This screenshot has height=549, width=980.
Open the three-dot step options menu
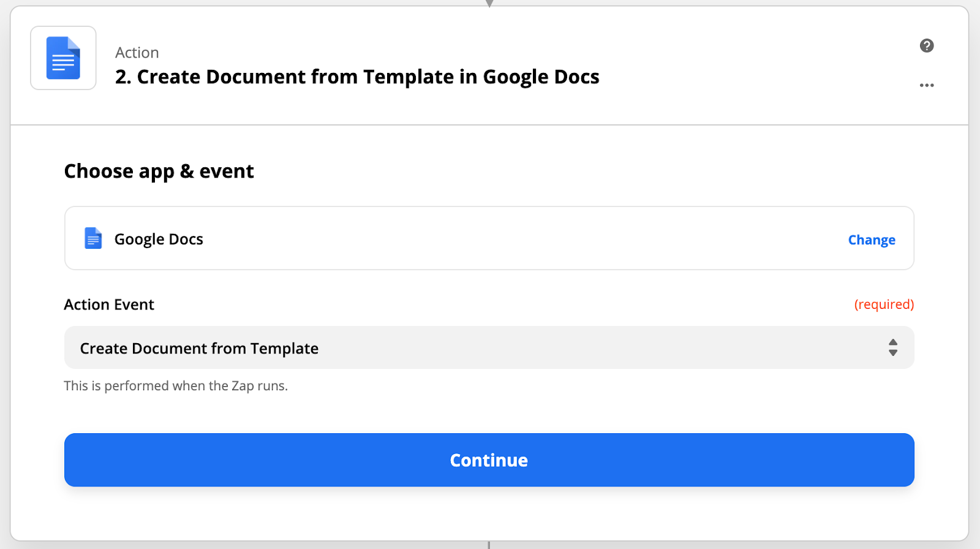927,85
